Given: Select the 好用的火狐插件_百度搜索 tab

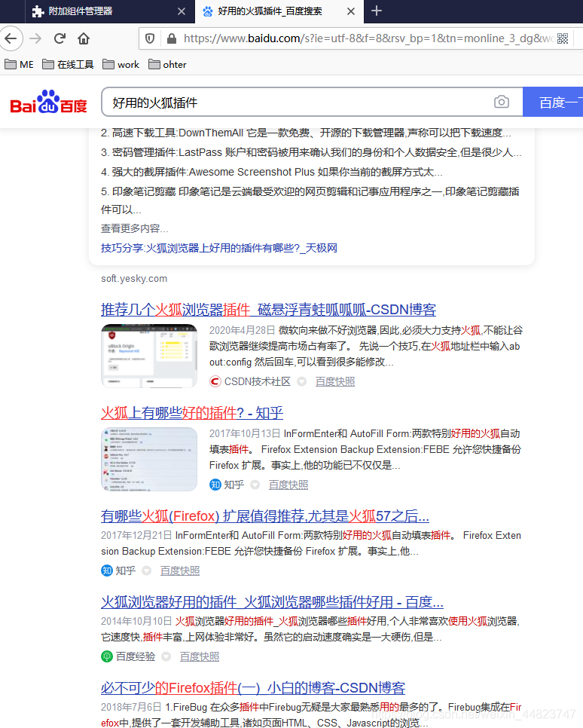Looking at the screenshot, I should pyautogui.click(x=279, y=11).
